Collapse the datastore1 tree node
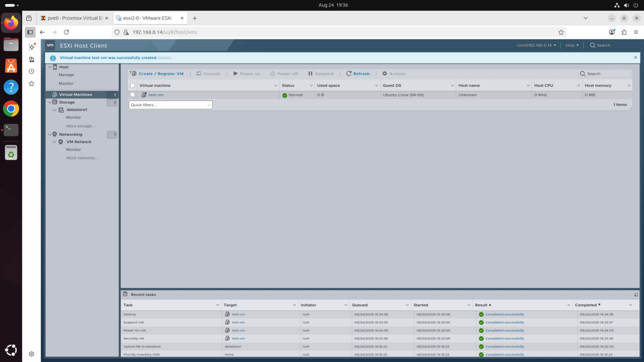The width and height of the screenshot is (644, 362). (55, 110)
